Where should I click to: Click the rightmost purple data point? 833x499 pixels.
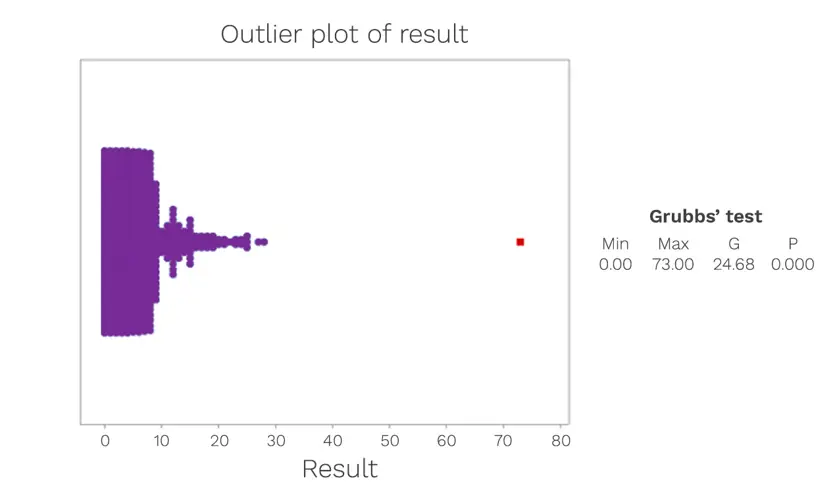[264, 242]
